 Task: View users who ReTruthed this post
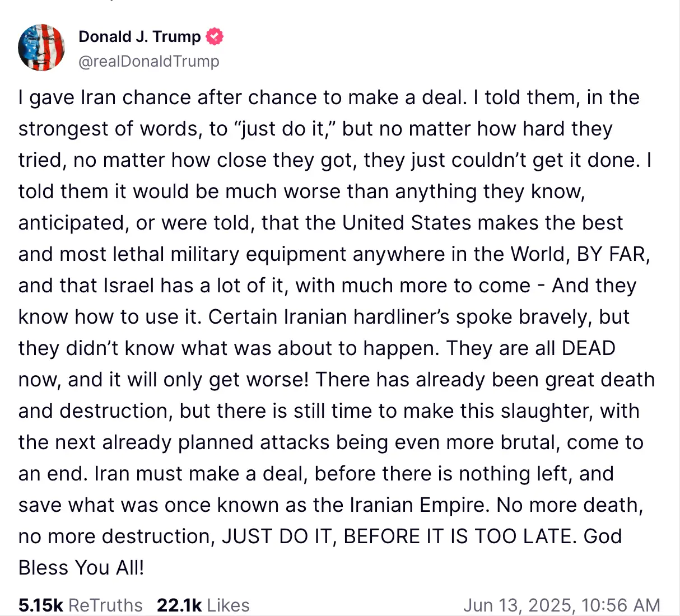tap(80, 605)
